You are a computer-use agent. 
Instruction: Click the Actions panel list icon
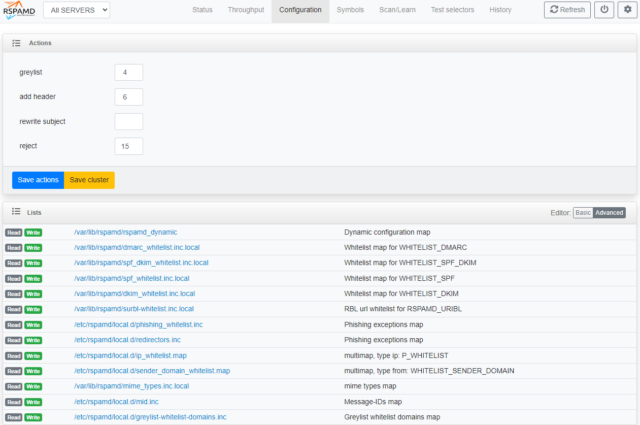pyautogui.click(x=16, y=44)
